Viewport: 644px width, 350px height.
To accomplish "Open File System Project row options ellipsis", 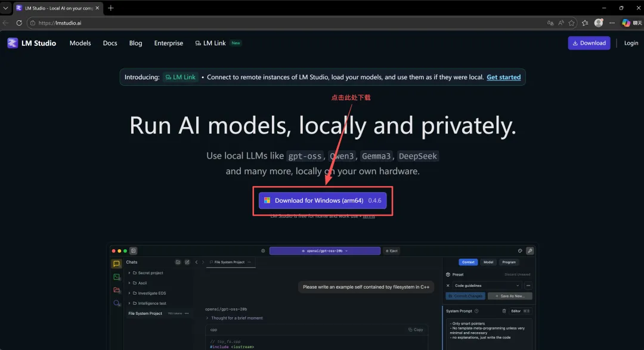I will (187, 314).
